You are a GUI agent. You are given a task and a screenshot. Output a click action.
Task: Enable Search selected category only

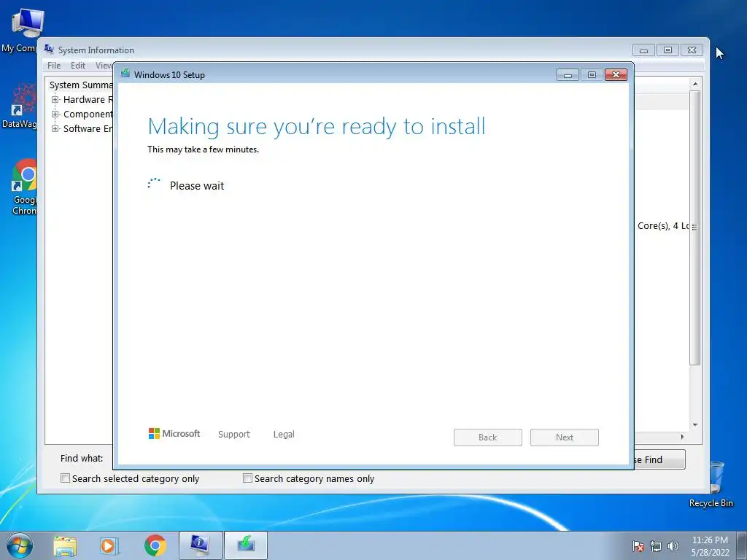click(65, 478)
